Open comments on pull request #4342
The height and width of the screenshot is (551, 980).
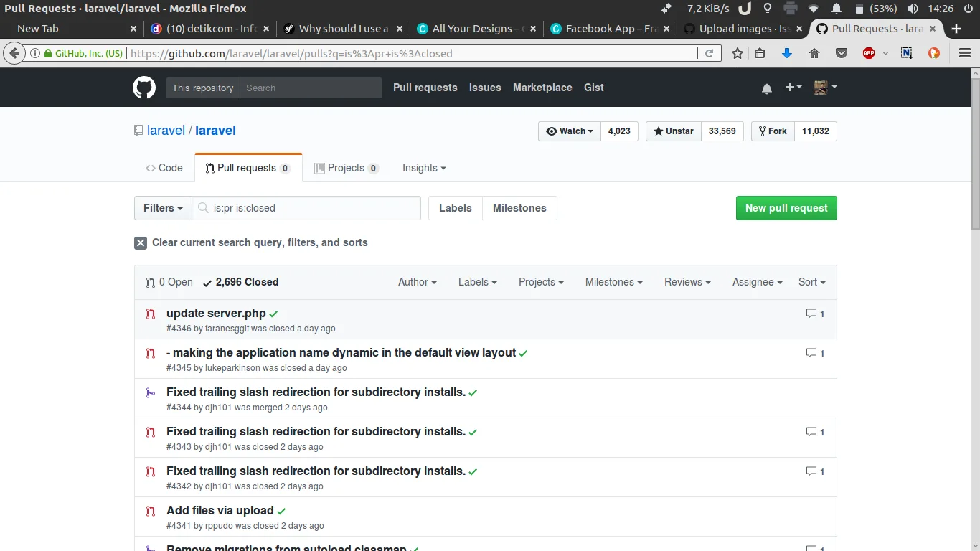(x=815, y=471)
